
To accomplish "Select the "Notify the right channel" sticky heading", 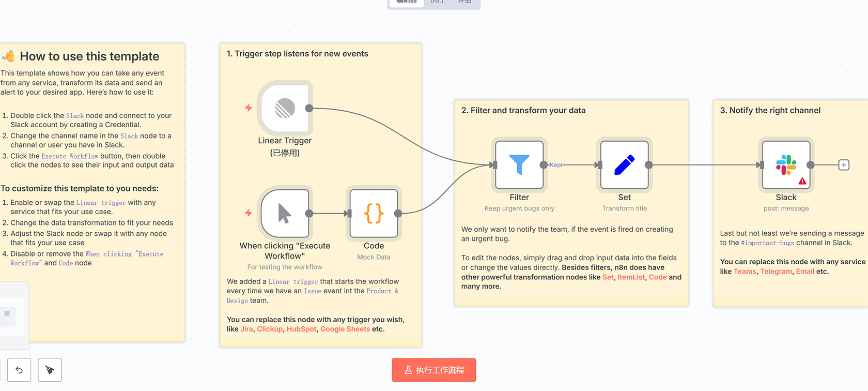I will (770, 110).
